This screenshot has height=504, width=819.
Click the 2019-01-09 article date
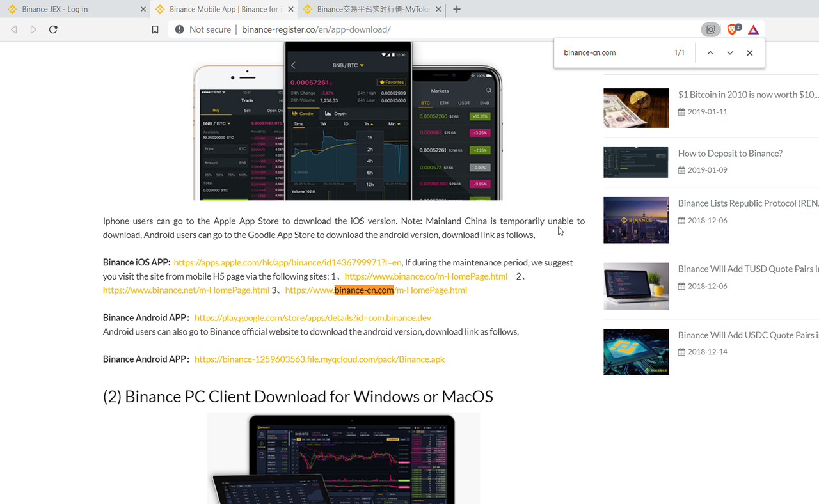[x=707, y=170]
